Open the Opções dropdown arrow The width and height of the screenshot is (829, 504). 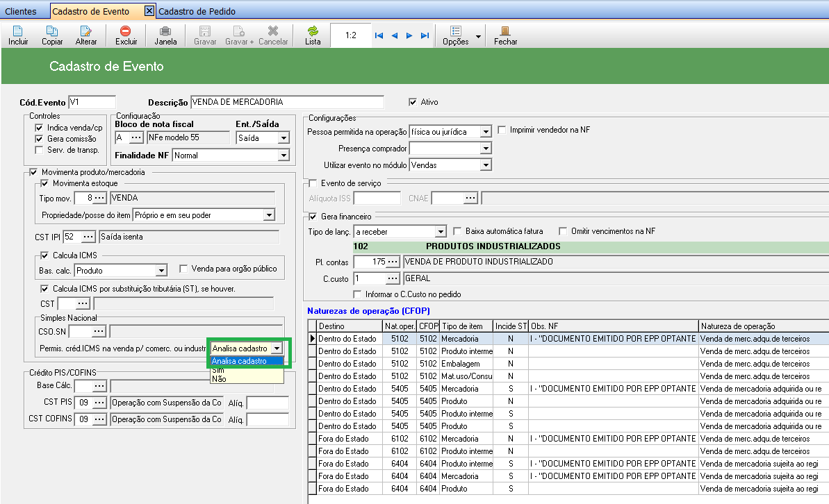pyautogui.click(x=478, y=36)
